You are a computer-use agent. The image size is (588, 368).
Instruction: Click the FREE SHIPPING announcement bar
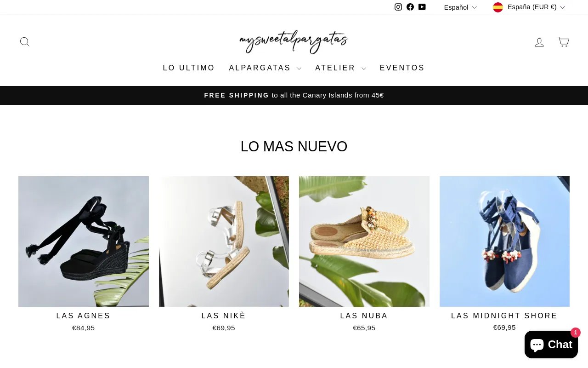coord(294,95)
